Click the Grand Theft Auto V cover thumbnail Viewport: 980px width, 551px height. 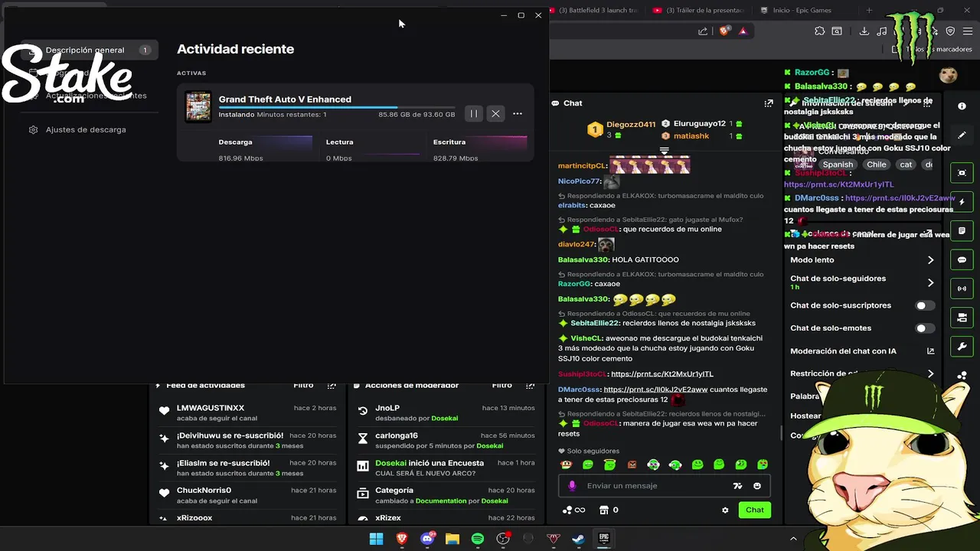click(198, 107)
